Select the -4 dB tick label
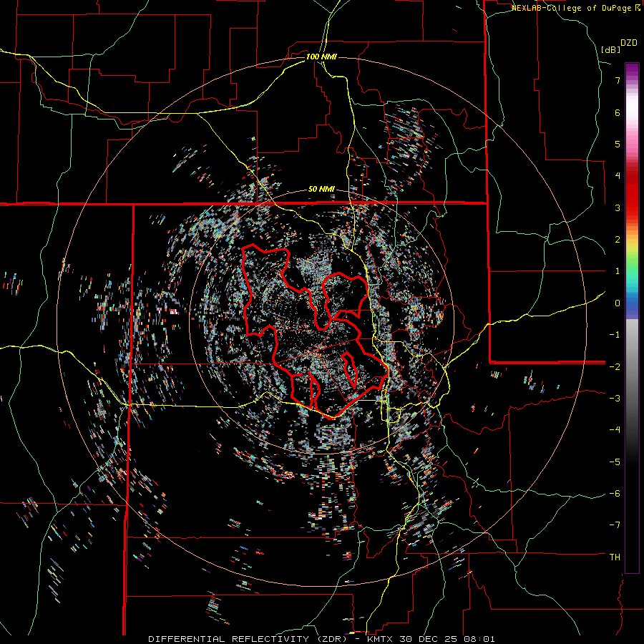 click(615, 430)
